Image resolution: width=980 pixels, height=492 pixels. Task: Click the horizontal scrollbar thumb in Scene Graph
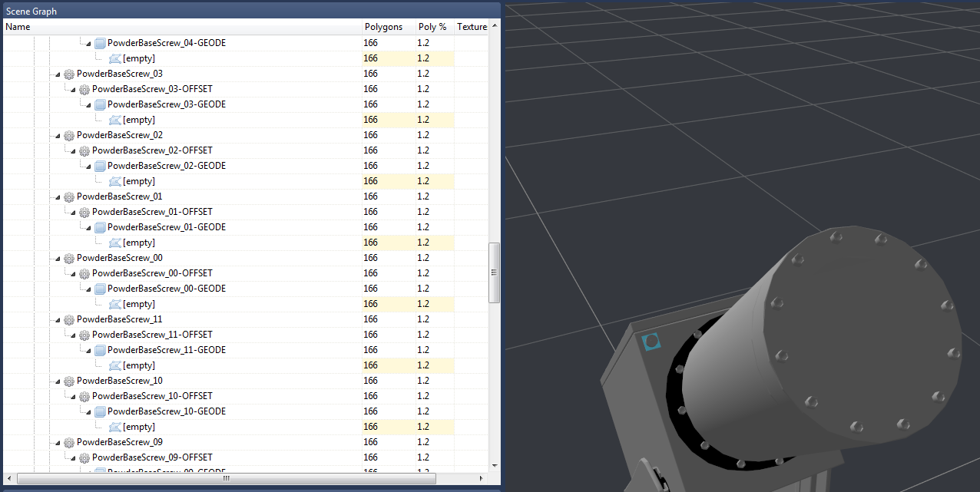(226, 478)
